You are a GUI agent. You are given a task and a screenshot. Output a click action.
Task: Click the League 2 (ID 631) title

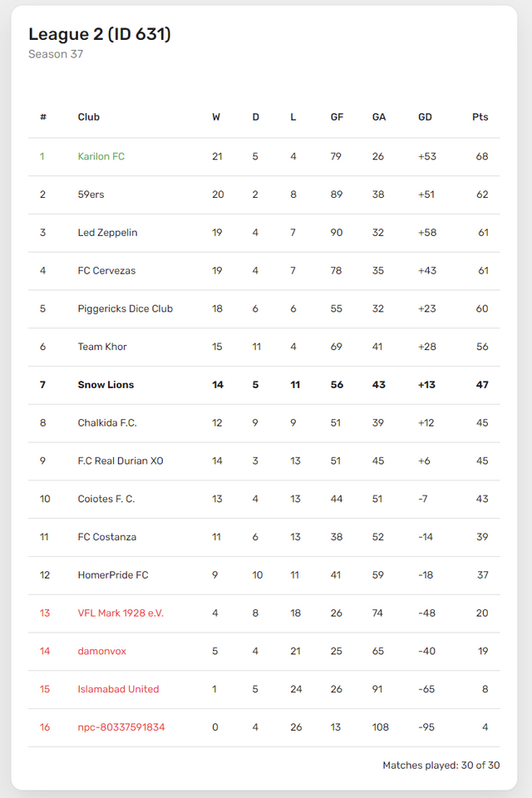pyautogui.click(x=100, y=34)
